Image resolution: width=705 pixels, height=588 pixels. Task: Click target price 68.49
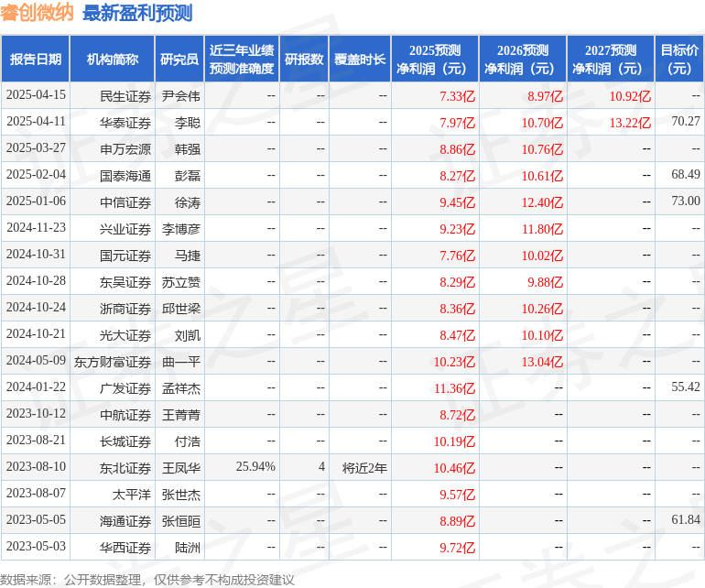click(686, 174)
